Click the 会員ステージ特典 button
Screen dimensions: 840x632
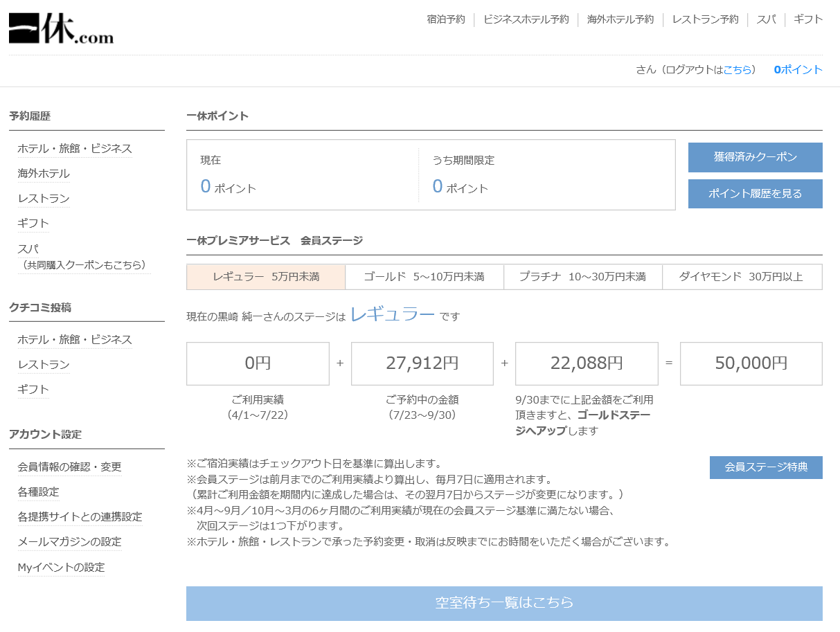click(x=766, y=467)
